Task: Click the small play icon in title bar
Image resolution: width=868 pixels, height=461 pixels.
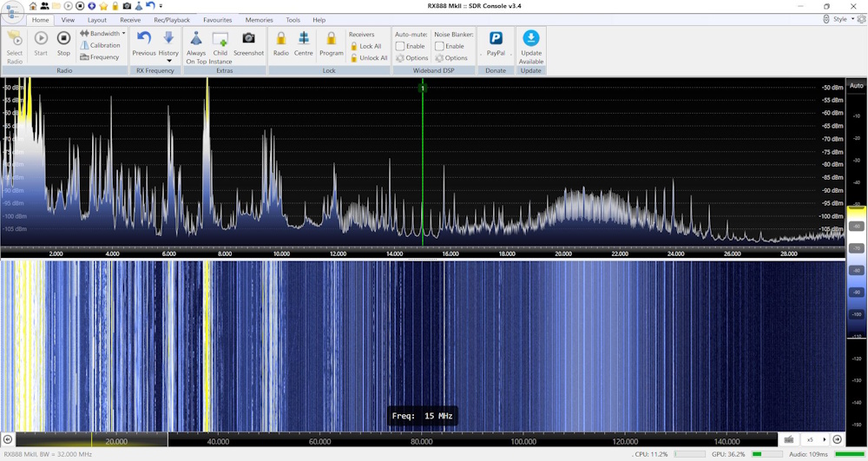Action: (x=68, y=6)
